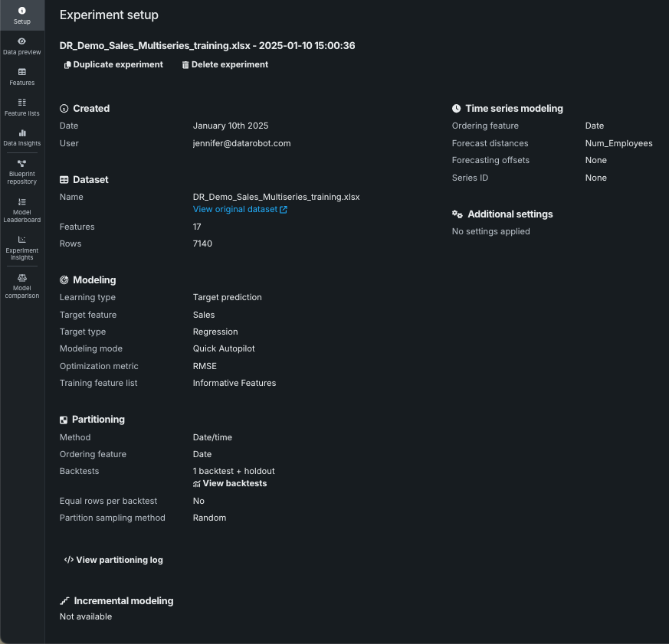Click the copy icon on Duplicate experiment

68,65
